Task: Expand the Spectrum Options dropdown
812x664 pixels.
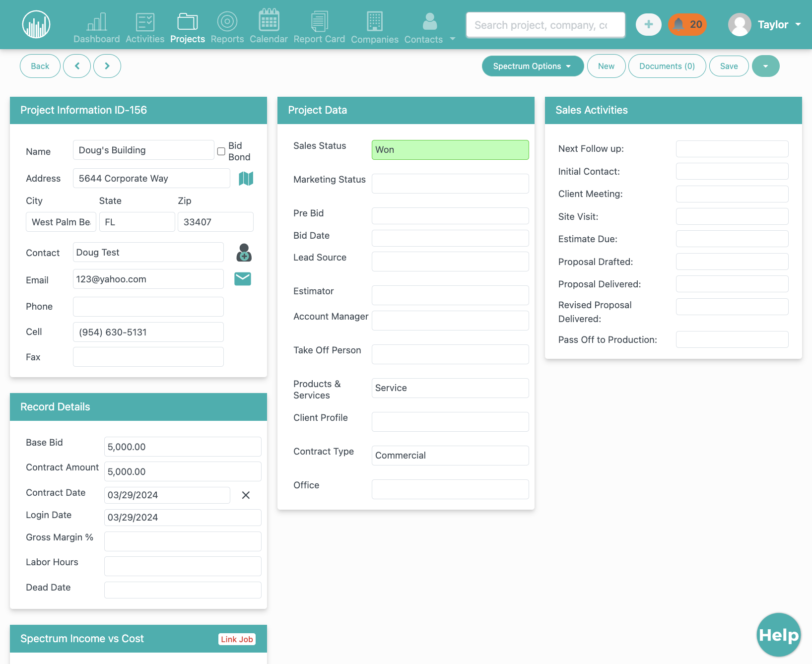Action: [x=533, y=66]
